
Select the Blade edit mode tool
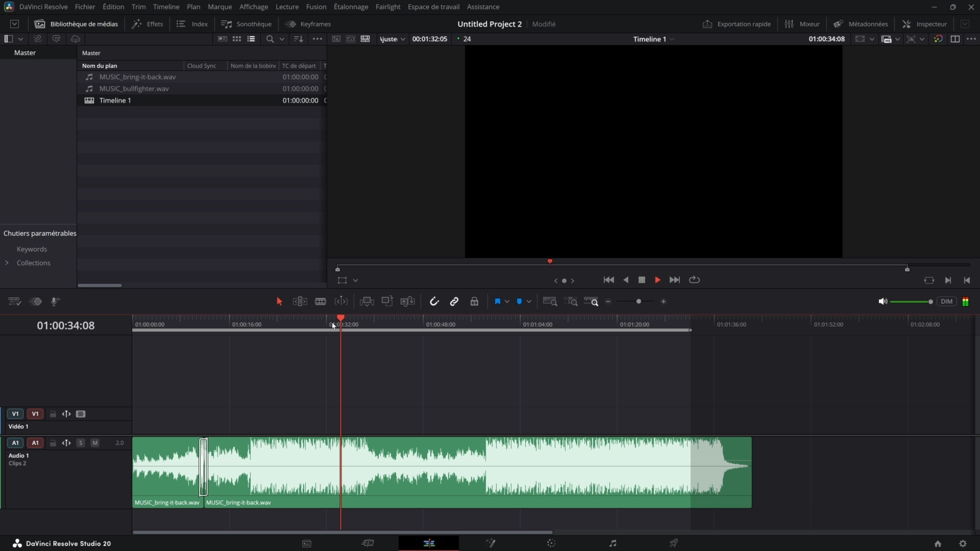pos(320,302)
